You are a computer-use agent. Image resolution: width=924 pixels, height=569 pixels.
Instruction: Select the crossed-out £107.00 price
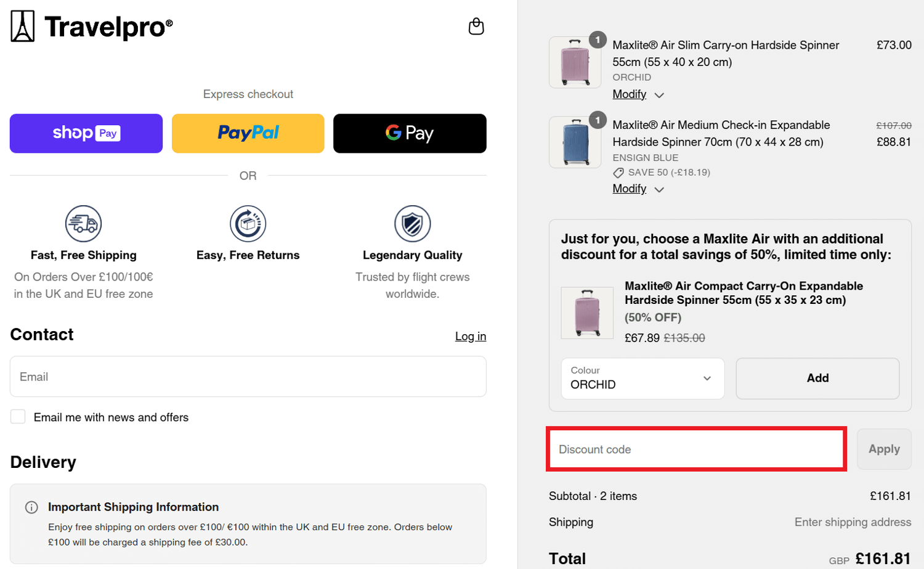coord(894,125)
